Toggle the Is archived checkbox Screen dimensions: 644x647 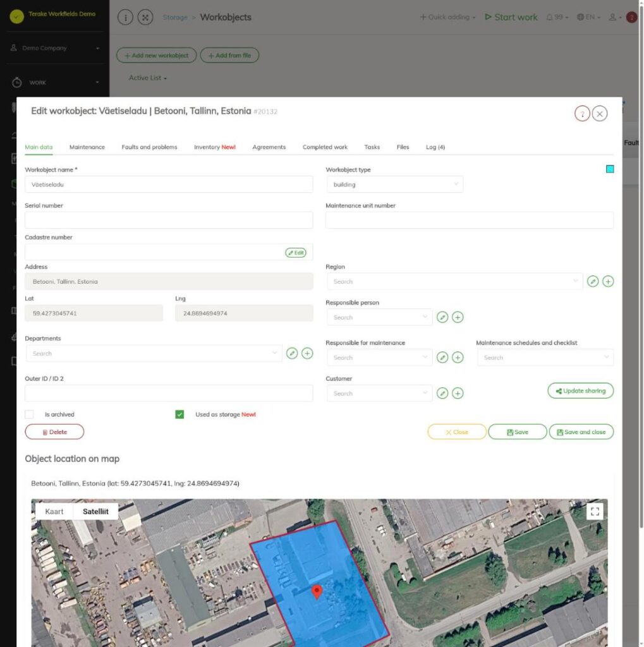click(29, 414)
